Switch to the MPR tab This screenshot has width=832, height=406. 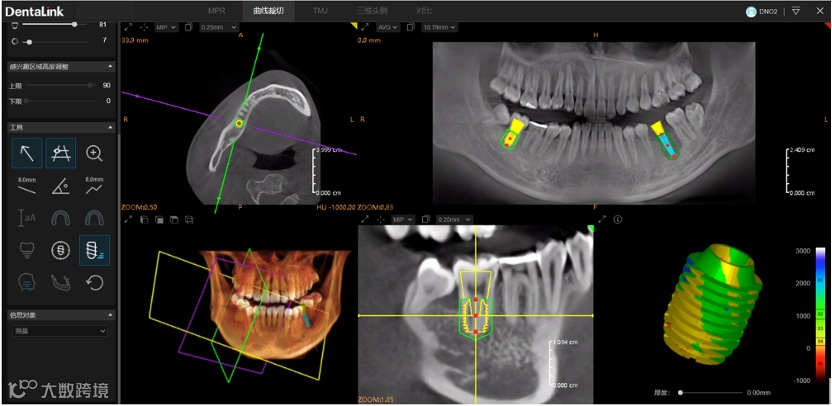216,11
